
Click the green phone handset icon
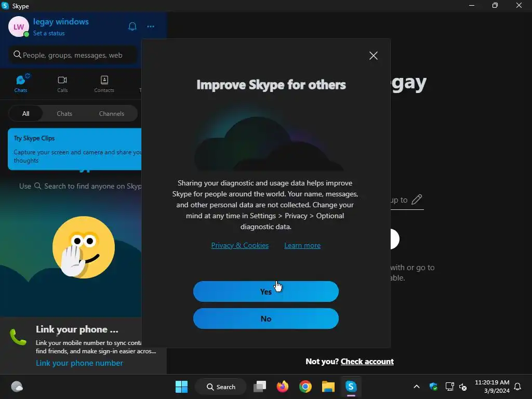(18, 337)
